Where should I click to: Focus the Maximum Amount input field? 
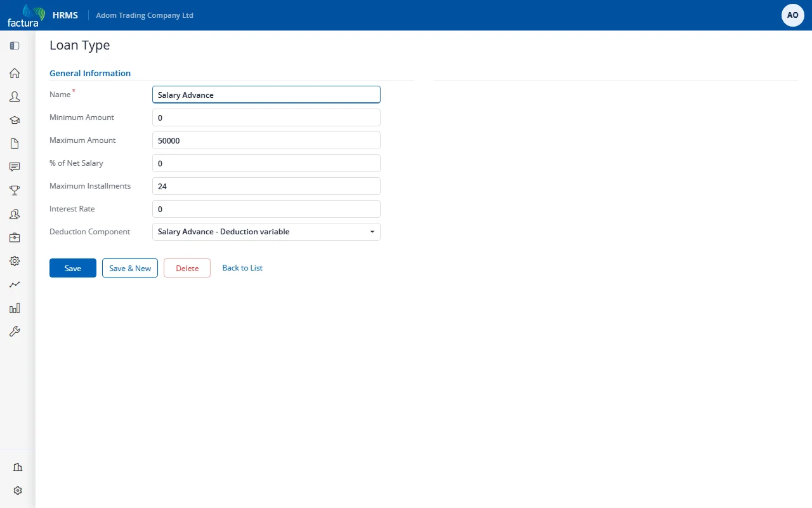click(x=266, y=140)
